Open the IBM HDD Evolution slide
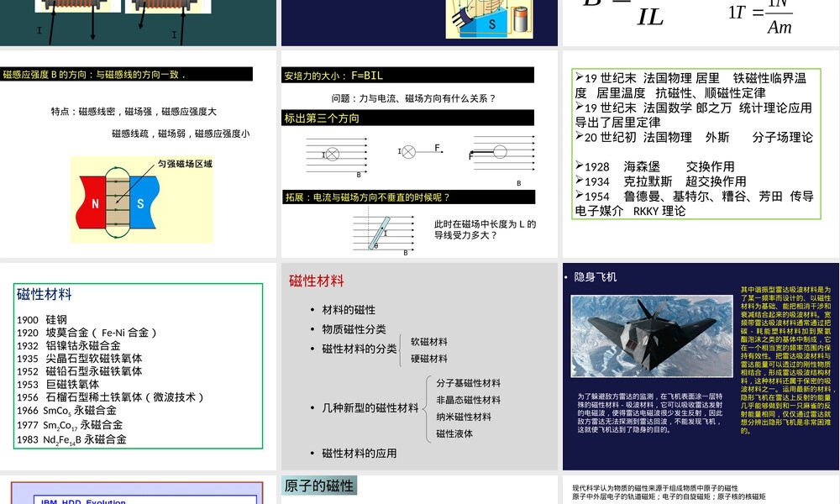Screen dimensions: 840x504 pyautogui.click(x=138, y=490)
